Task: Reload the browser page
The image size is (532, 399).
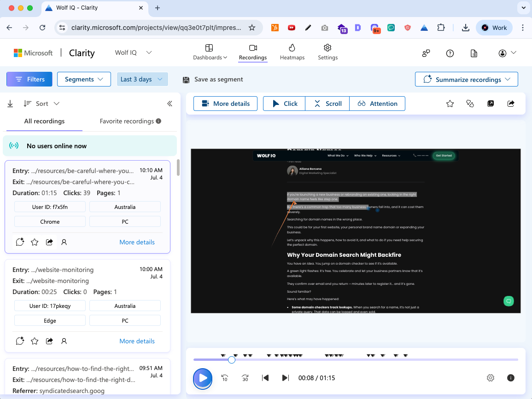Action: 42,28
